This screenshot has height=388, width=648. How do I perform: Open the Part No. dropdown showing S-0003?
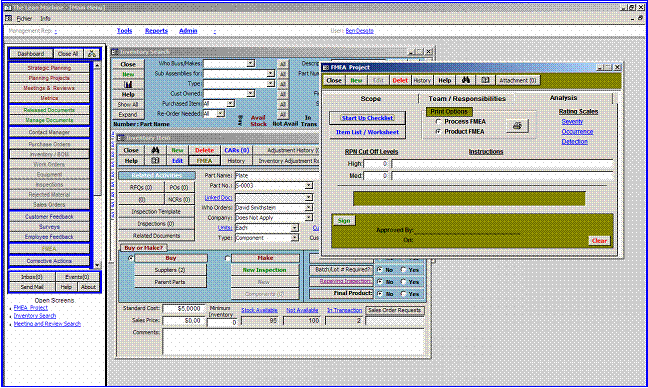pyautogui.click(x=308, y=186)
